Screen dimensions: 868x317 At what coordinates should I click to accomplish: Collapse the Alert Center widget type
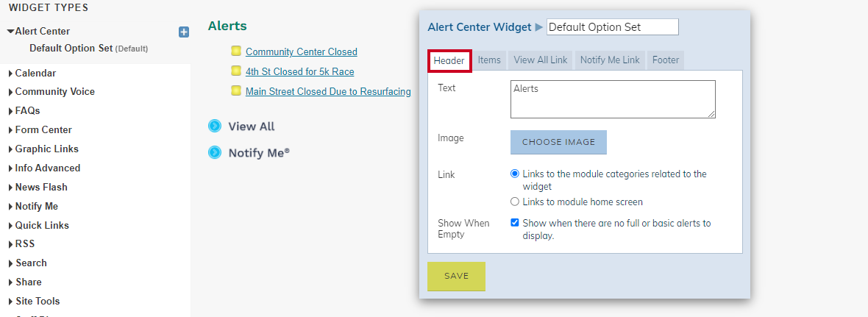[10, 32]
